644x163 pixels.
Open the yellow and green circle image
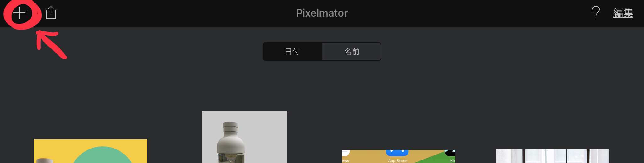(91, 151)
